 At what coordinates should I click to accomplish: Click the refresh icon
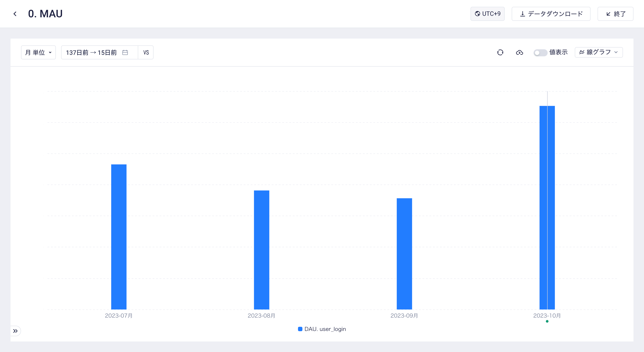[500, 52]
